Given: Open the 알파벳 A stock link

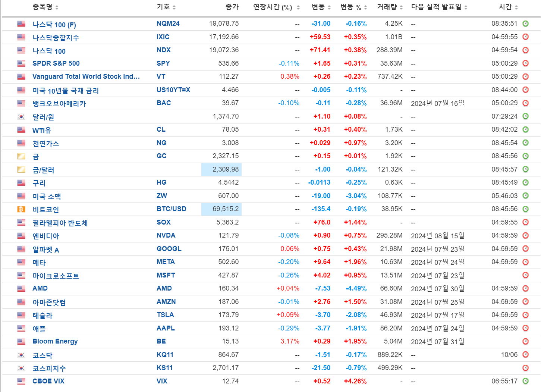Looking at the screenshot, I should click(x=46, y=250).
